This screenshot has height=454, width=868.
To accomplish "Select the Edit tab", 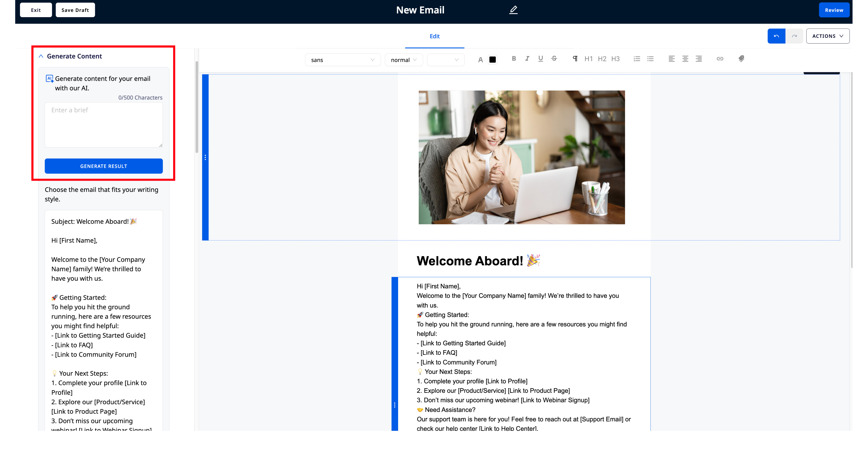I will pos(434,36).
